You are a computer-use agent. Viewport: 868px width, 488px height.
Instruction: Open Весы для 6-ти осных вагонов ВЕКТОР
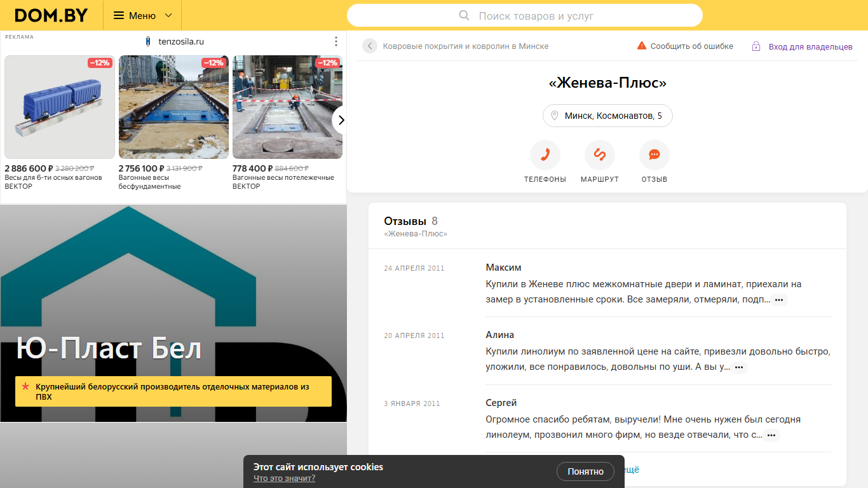tap(53, 182)
